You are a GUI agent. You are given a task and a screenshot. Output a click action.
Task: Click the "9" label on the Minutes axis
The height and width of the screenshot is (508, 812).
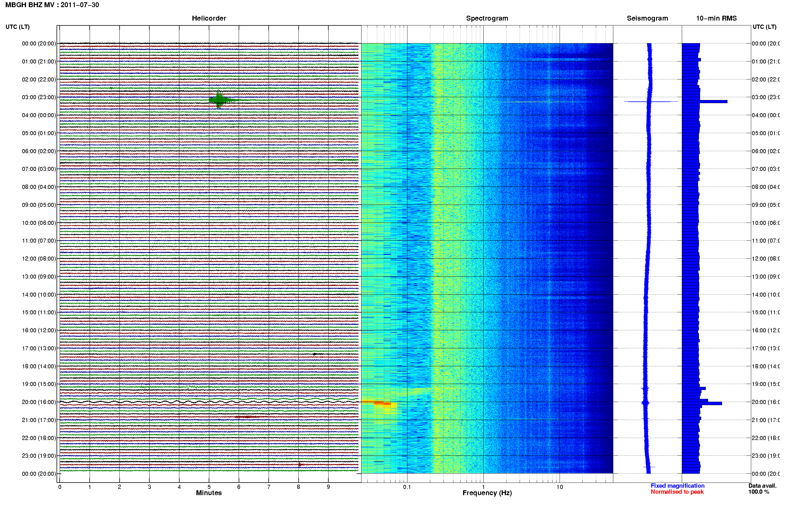[328, 487]
